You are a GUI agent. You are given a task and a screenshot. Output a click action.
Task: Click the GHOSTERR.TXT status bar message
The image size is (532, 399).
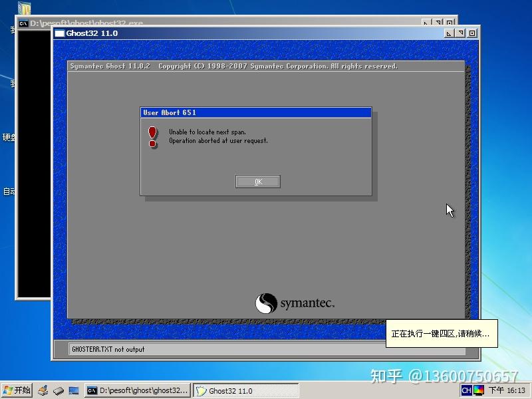click(x=106, y=348)
